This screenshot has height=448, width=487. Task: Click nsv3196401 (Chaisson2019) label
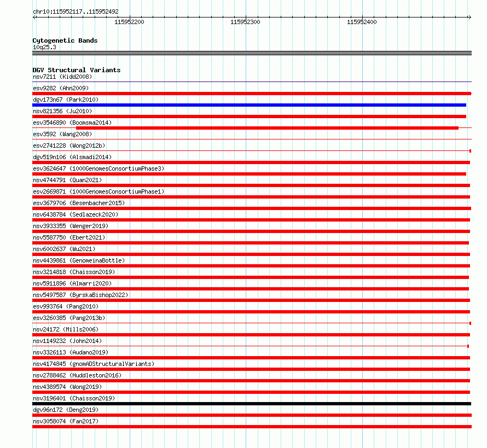coord(74,398)
